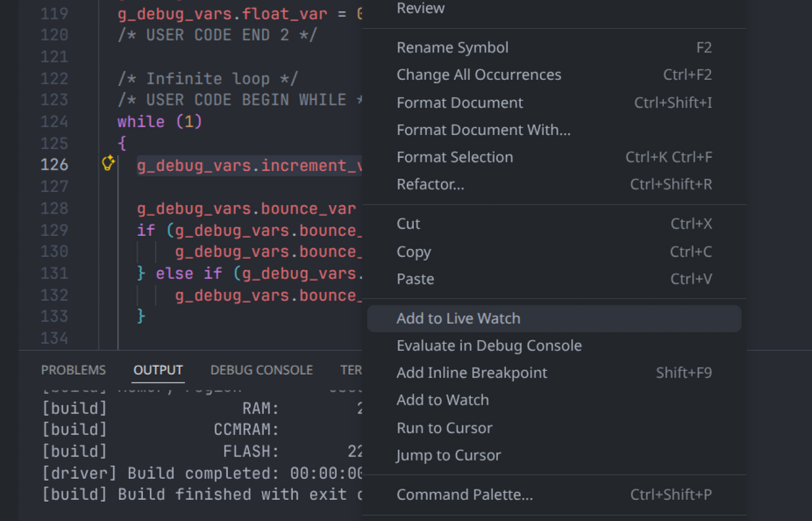
Task: Click line number 129 in gutter
Action: [54, 230]
